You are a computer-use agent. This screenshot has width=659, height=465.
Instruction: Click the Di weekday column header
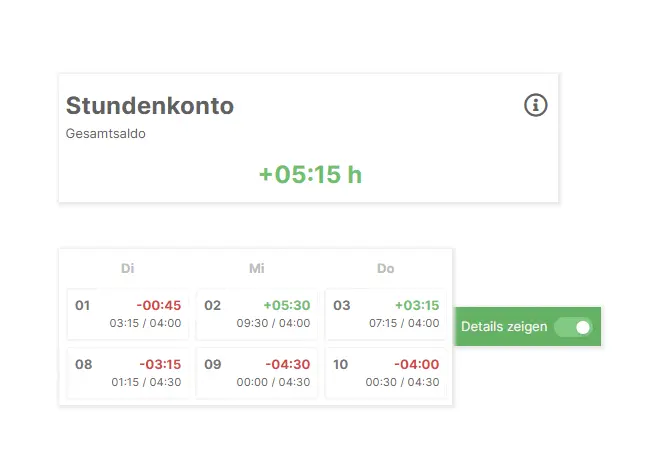(128, 268)
